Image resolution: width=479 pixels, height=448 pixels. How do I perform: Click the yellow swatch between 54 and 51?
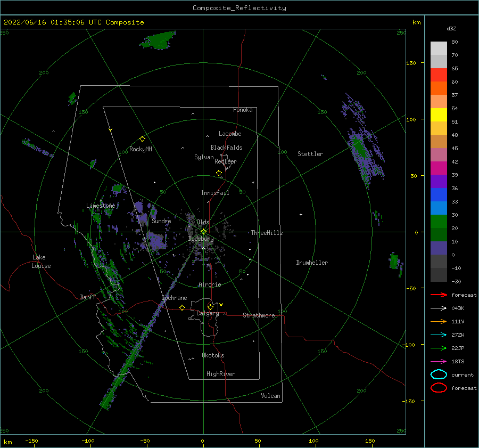pos(439,115)
